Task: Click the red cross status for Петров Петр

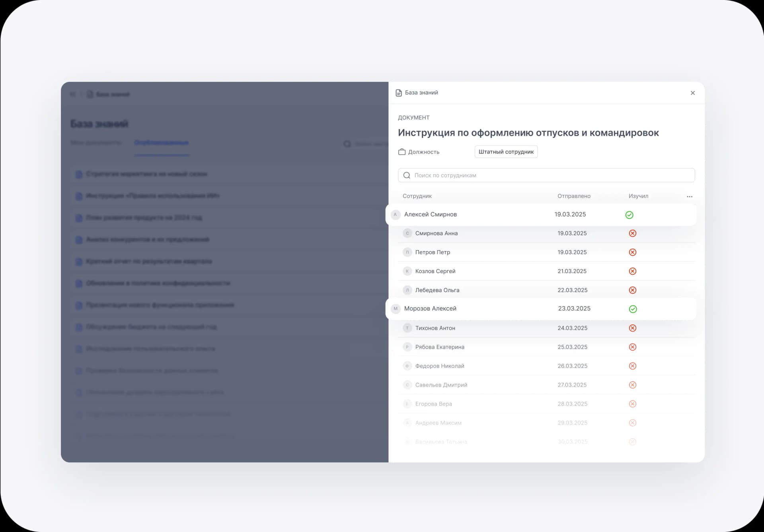Action: tap(632, 252)
